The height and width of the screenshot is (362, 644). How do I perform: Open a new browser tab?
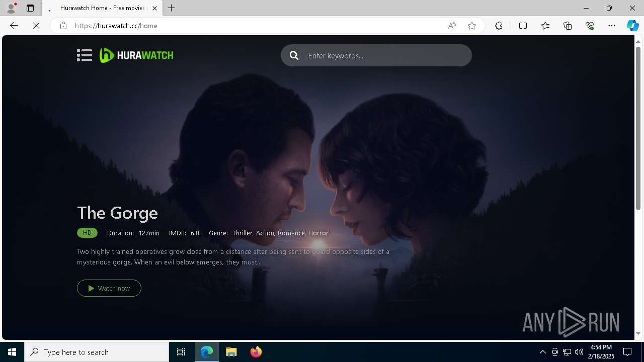point(172,8)
